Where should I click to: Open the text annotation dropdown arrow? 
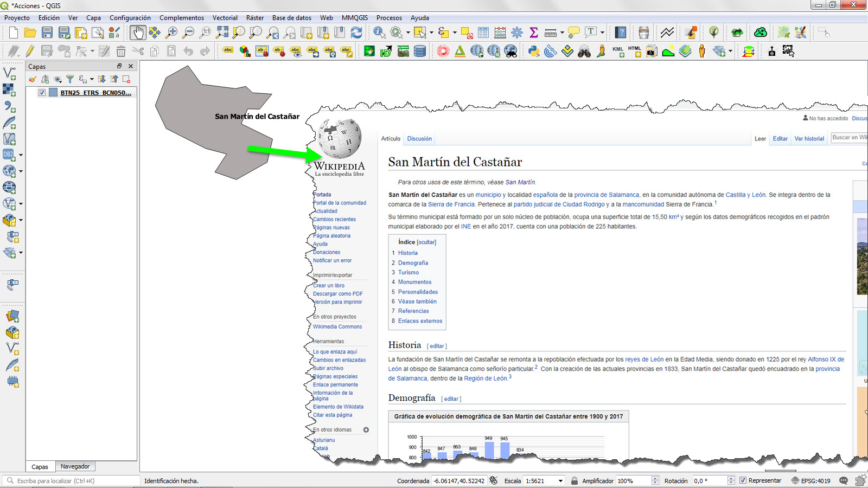602,33
